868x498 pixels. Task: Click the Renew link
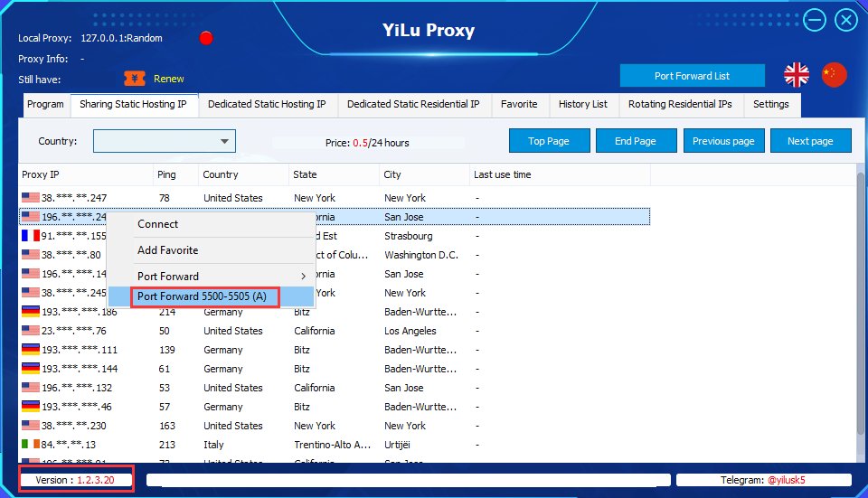[169, 79]
